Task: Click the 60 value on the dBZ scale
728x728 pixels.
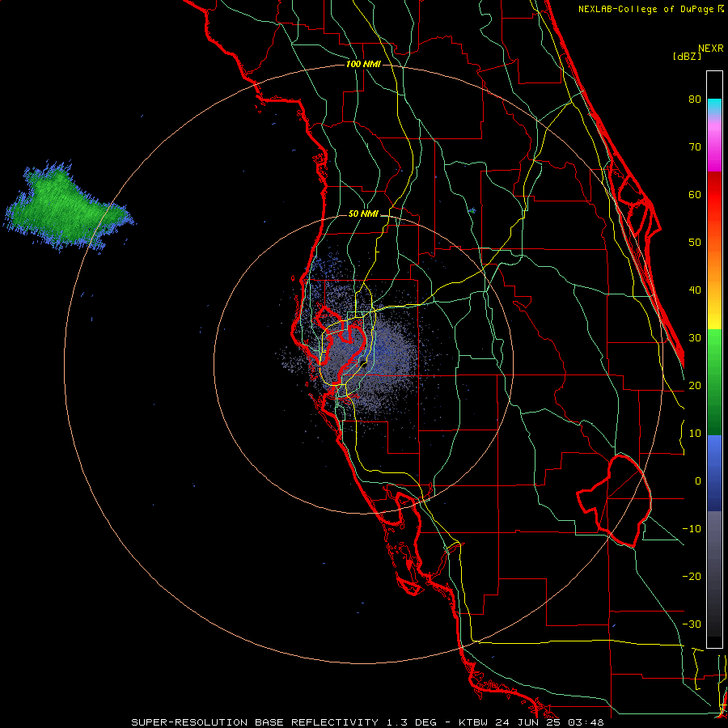Action: [695, 194]
